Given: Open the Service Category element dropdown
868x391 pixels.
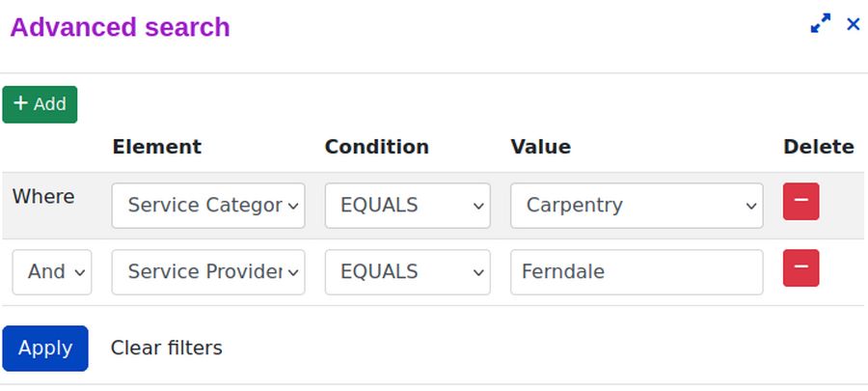Looking at the screenshot, I should 208,206.
